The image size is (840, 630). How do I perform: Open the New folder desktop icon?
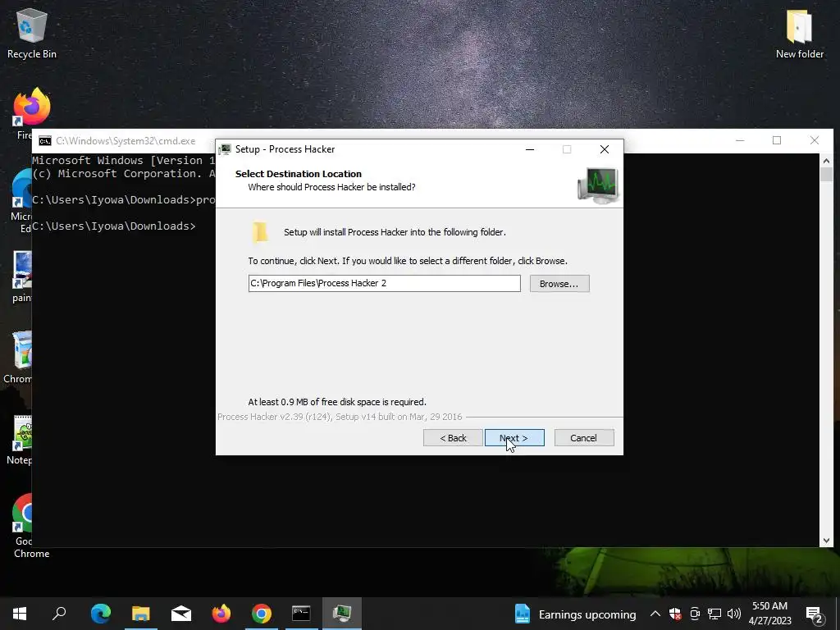[x=799, y=33]
